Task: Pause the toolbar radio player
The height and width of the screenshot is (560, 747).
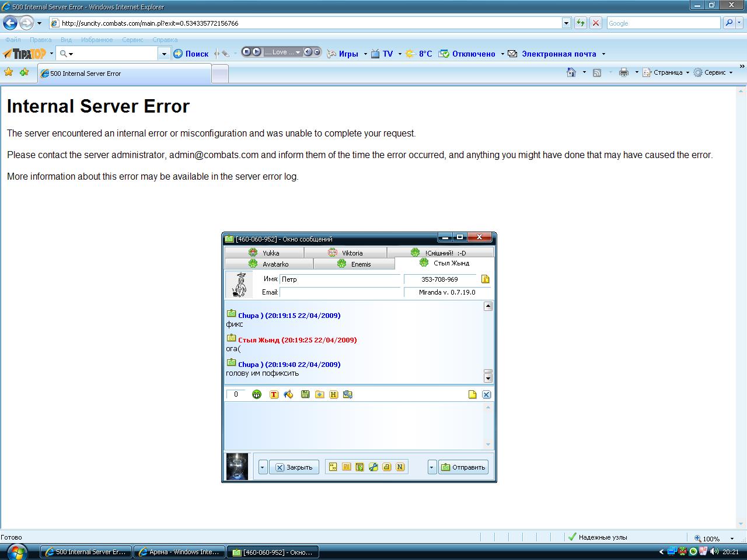Action: (247, 52)
